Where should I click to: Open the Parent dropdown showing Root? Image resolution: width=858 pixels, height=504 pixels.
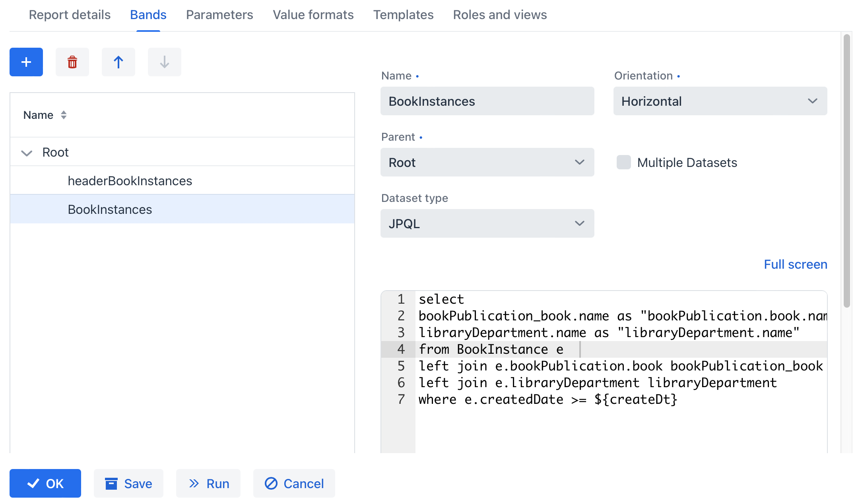[487, 162]
